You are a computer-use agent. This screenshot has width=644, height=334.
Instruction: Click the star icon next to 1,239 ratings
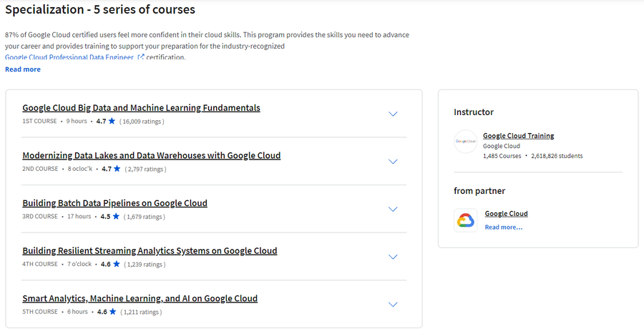pyautogui.click(x=116, y=264)
